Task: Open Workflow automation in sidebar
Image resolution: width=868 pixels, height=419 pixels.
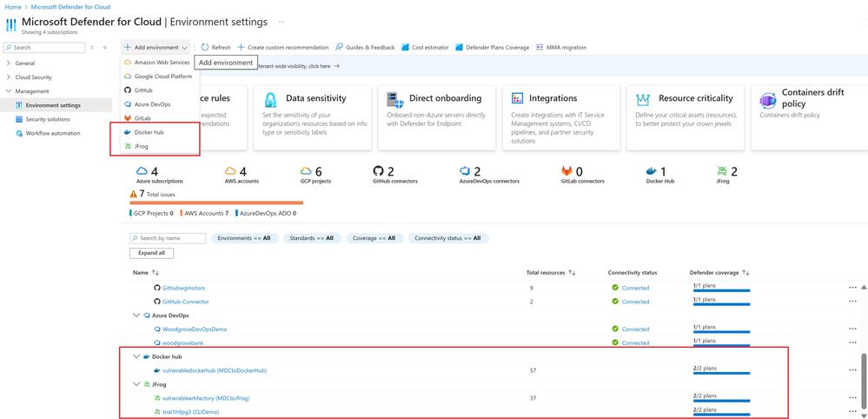Action: [53, 133]
